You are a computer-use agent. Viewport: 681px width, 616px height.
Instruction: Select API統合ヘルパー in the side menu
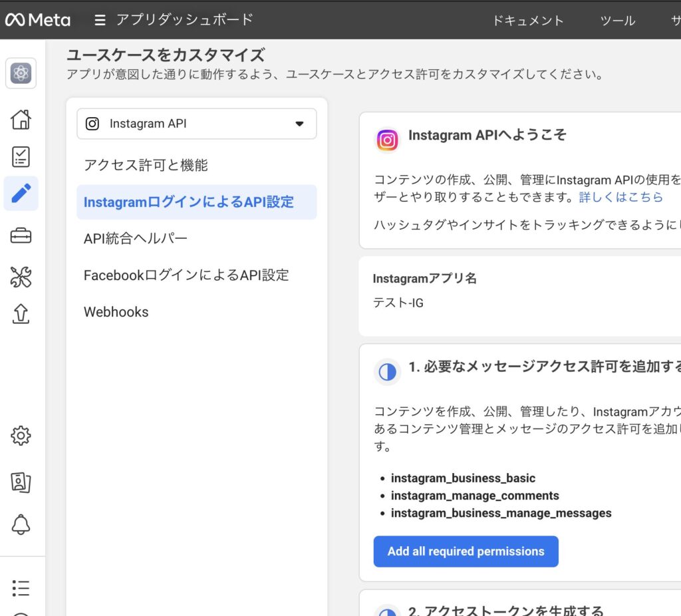pyautogui.click(x=136, y=238)
